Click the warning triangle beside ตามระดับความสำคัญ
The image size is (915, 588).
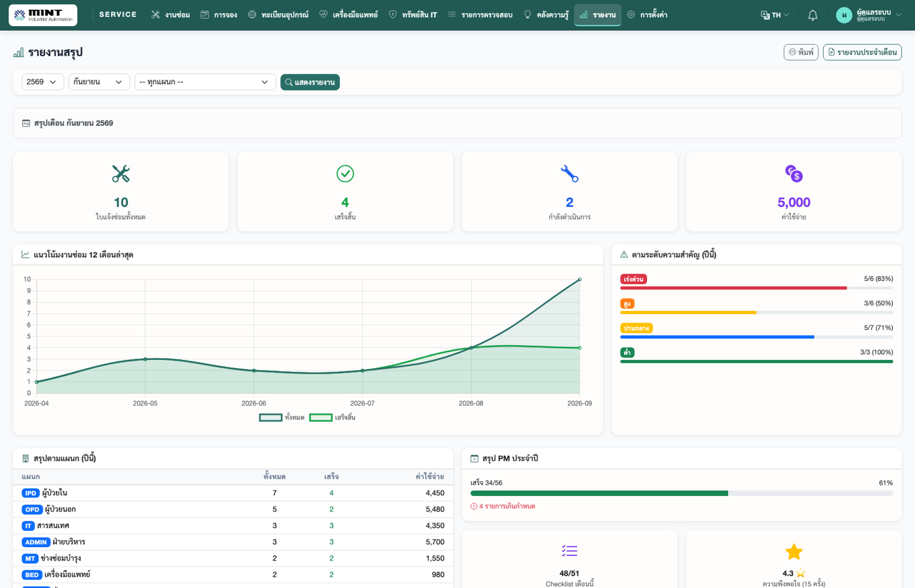click(x=624, y=255)
